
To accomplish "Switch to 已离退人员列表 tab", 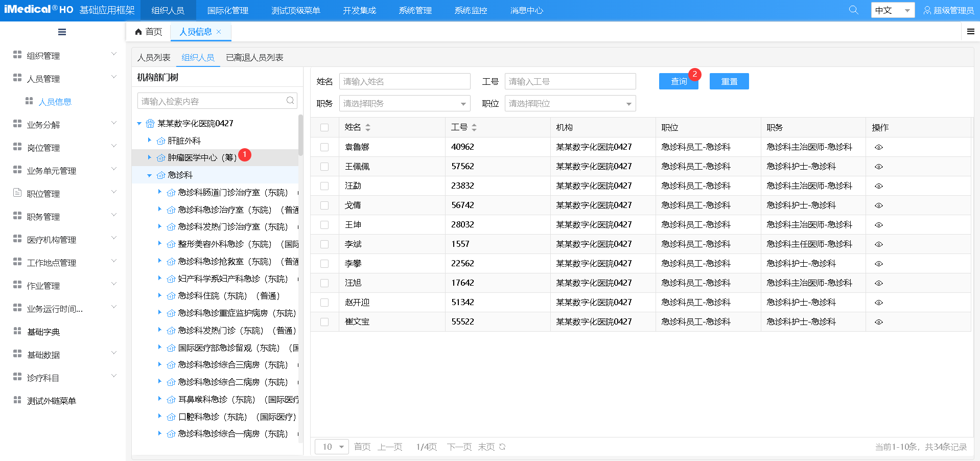I will [254, 58].
